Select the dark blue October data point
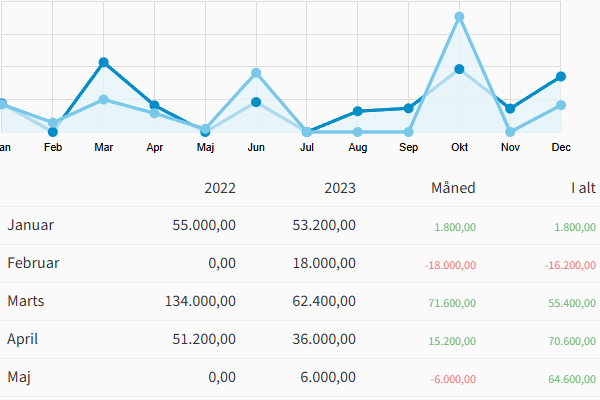600x400 pixels. click(x=460, y=69)
